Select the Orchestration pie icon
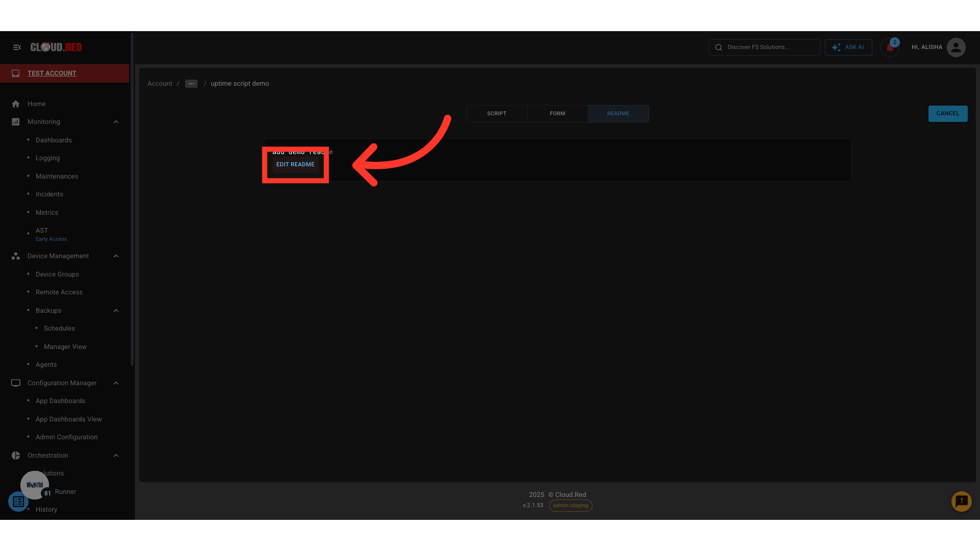980x551 pixels. click(16, 455)
